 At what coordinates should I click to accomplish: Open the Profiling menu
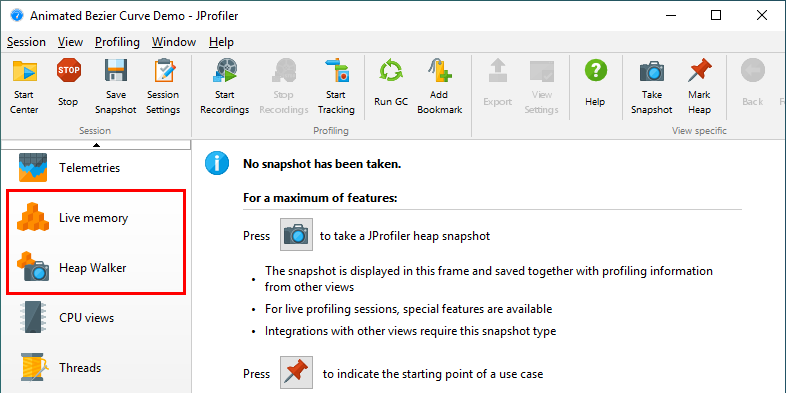point(117,42)
